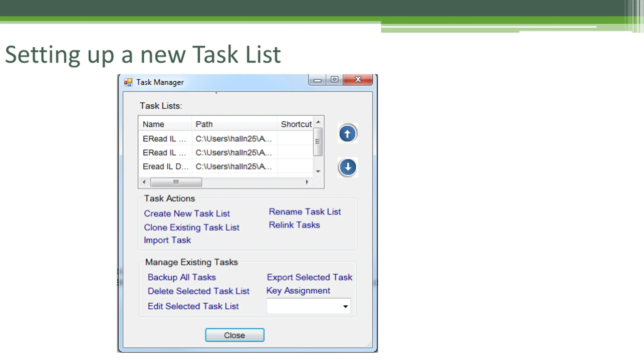This screenshot has height=362, width=644.
Task: Click Backup All Tasks
Action: point(182,277)
